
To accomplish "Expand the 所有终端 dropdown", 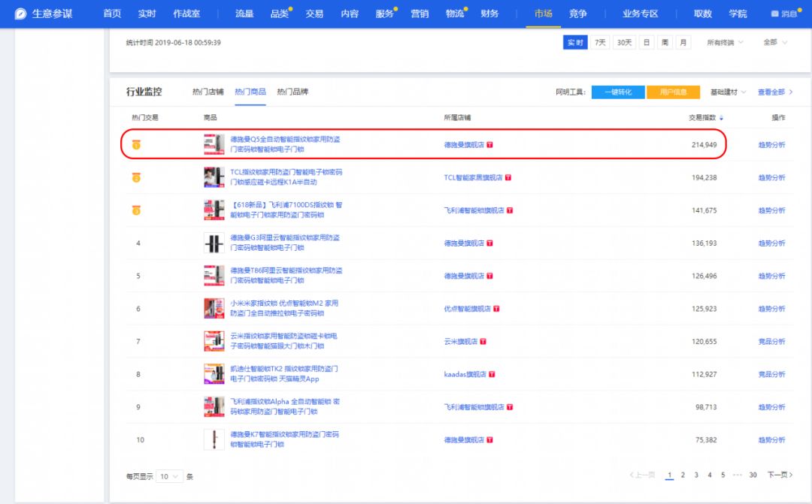I will [725, 43].
